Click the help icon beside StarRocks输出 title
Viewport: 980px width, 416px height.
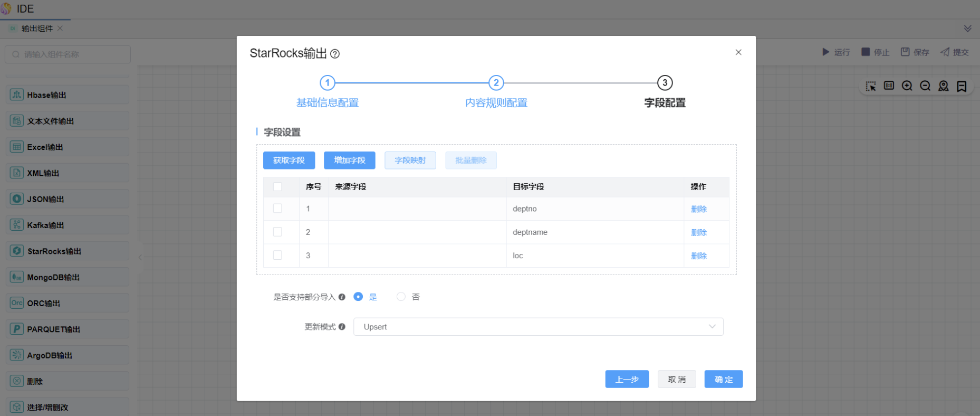(335, 54)
